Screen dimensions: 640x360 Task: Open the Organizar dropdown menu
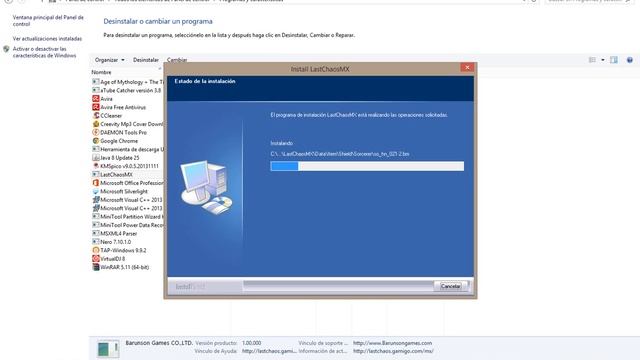109,60
